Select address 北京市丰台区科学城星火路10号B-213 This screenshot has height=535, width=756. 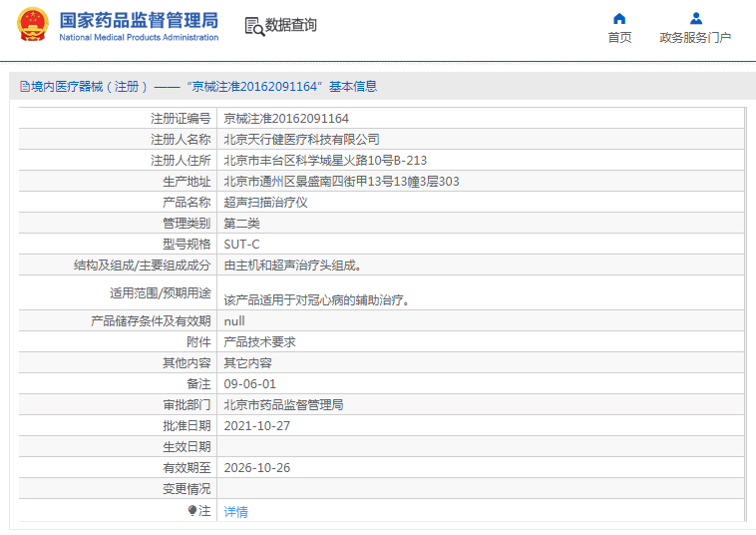tap(325, 160)
